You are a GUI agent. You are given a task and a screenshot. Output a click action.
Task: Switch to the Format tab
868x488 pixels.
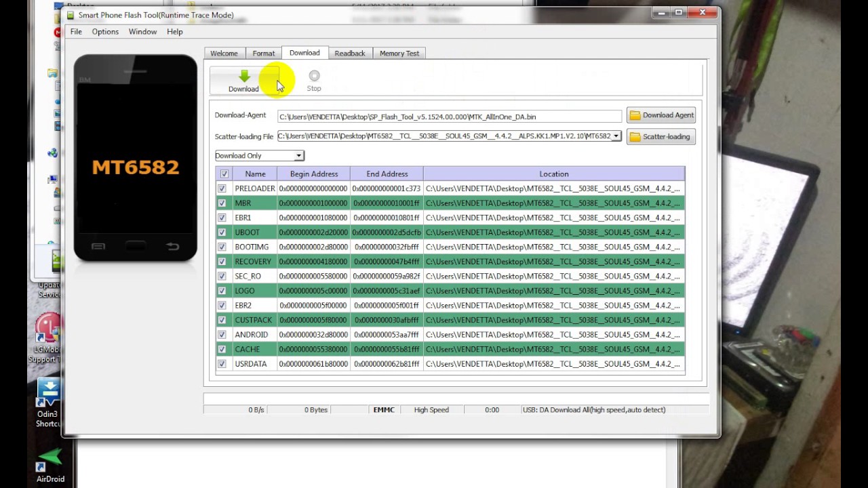pos(264,54)
